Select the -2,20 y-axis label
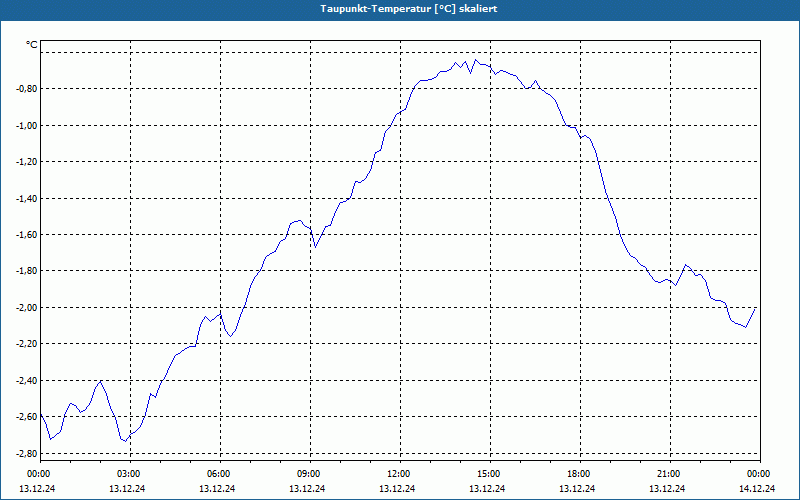800x500 pixels. pyautogui.click(x=28, y=344)
